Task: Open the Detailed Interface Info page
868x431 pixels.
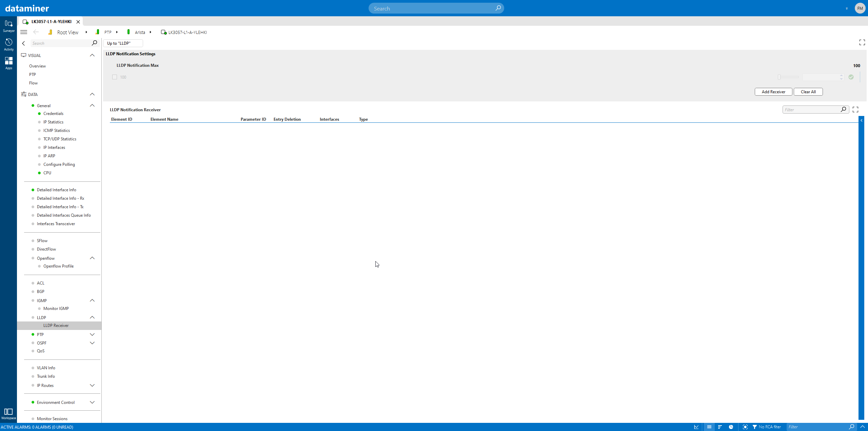Action: 56,190
